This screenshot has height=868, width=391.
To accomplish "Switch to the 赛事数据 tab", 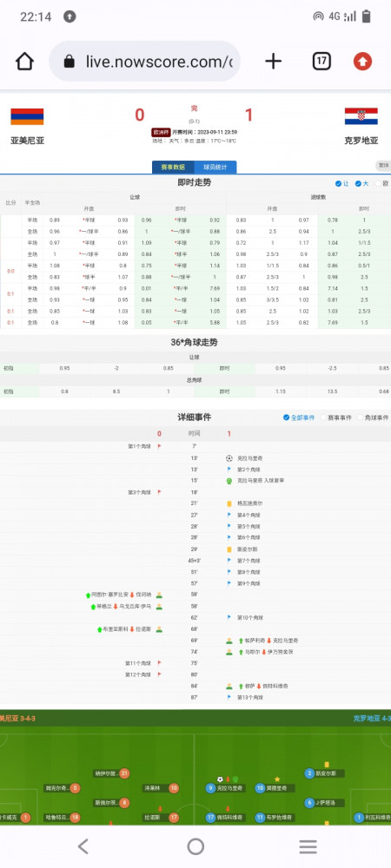I will coord(174,168).
